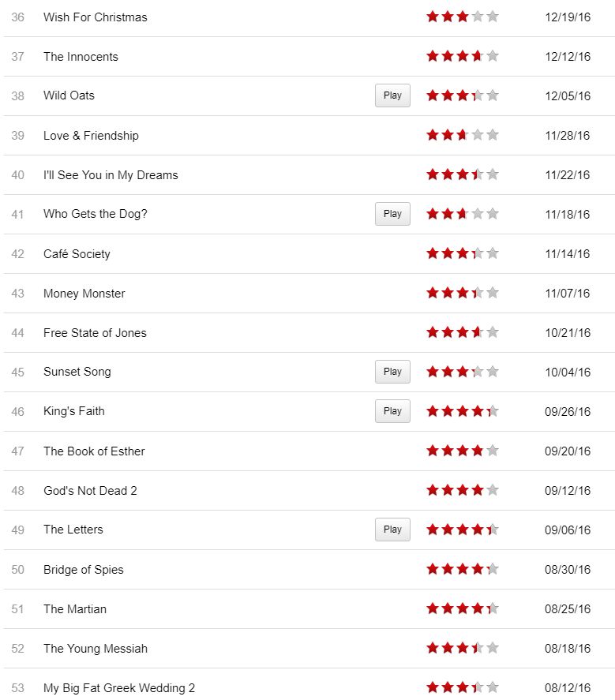Give Free State of Jones five stars

click(493, 332)
